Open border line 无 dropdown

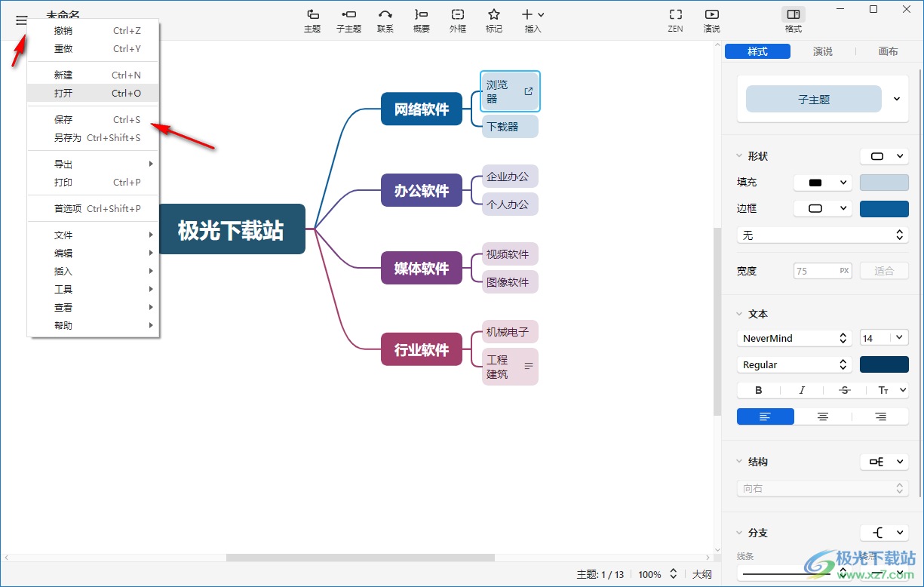tap(823, 235)
